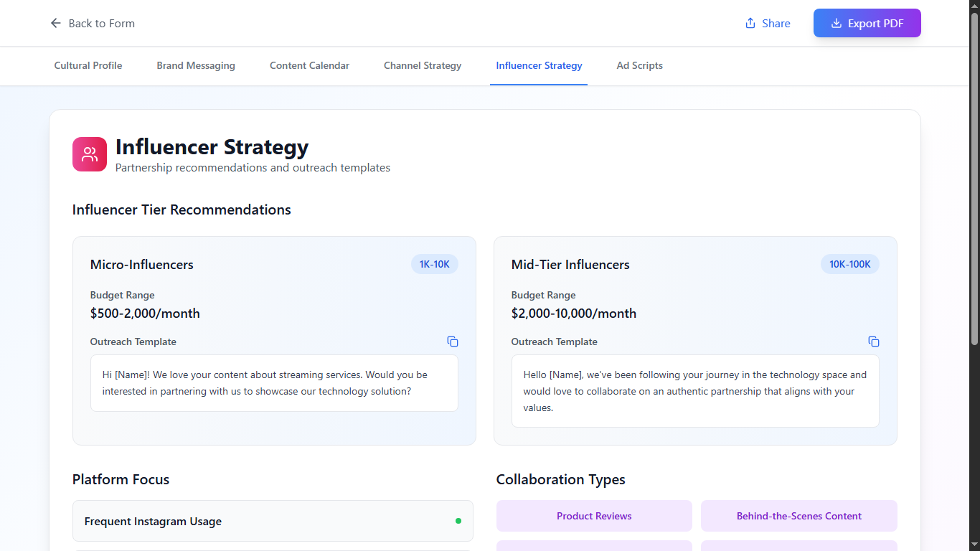Image resolution: width=980 pixels, height=551 pixels.
Task: Select the Behind-the-Scenes Content collaboration type
Action: pyautogui.click(x=798, y=516)
